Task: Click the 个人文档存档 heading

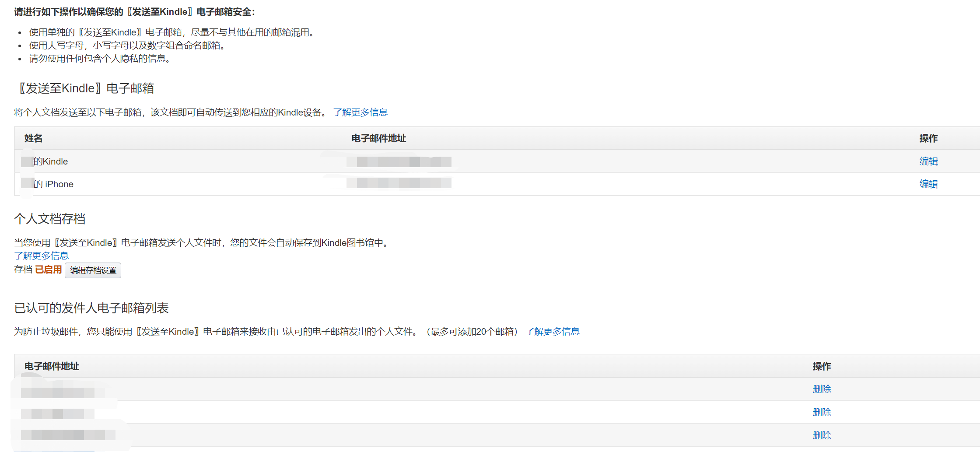Action: click(x=50, y=219)
